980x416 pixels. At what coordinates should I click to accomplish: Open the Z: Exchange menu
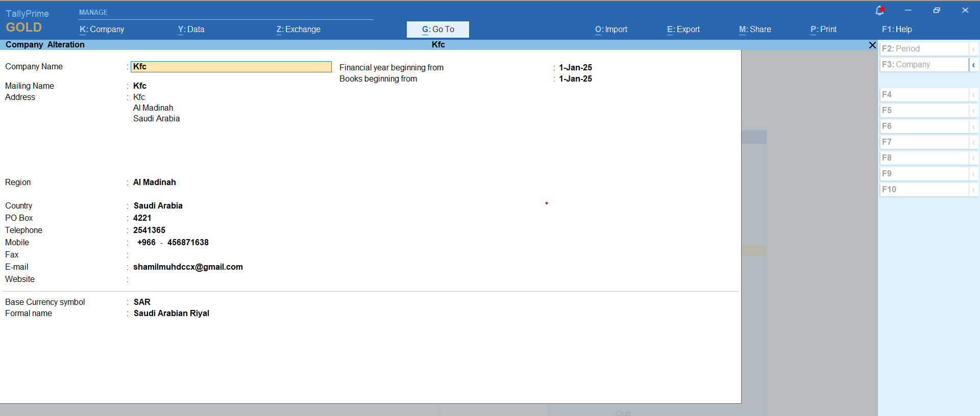[x=298, y=30]
